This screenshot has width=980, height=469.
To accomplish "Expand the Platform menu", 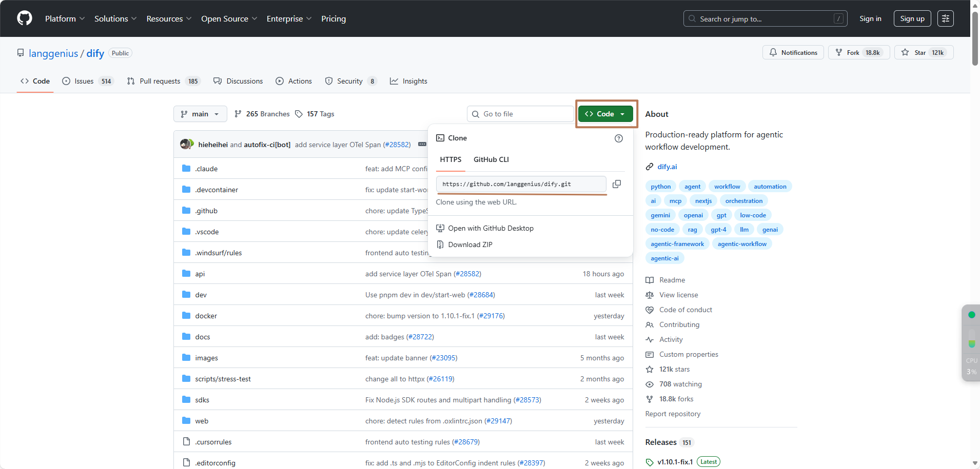I will (65, 18).
